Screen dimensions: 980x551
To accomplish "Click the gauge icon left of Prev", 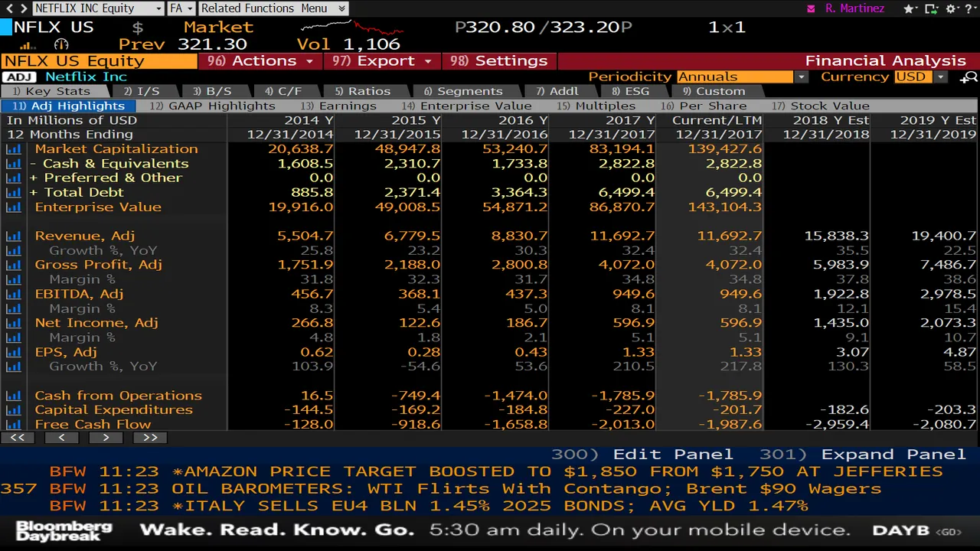I will (60, 45).
